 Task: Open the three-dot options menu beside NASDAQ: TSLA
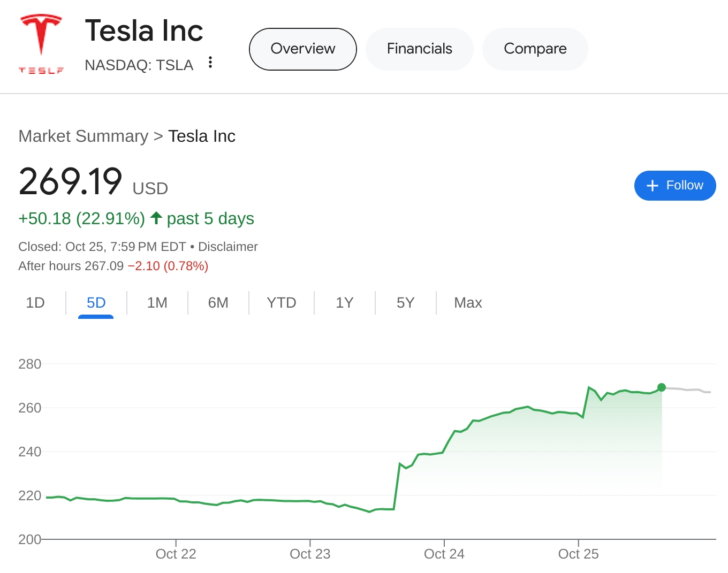click(210, 63)
